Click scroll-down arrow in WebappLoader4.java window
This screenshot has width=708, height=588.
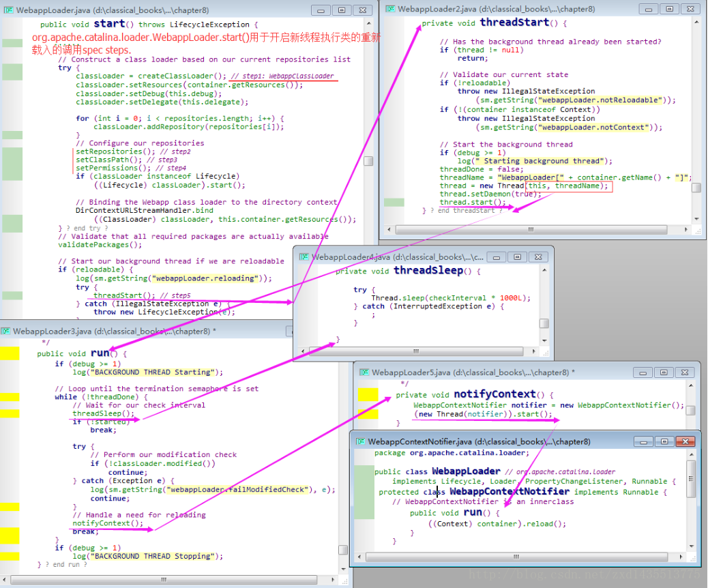[x=544, y=340]
